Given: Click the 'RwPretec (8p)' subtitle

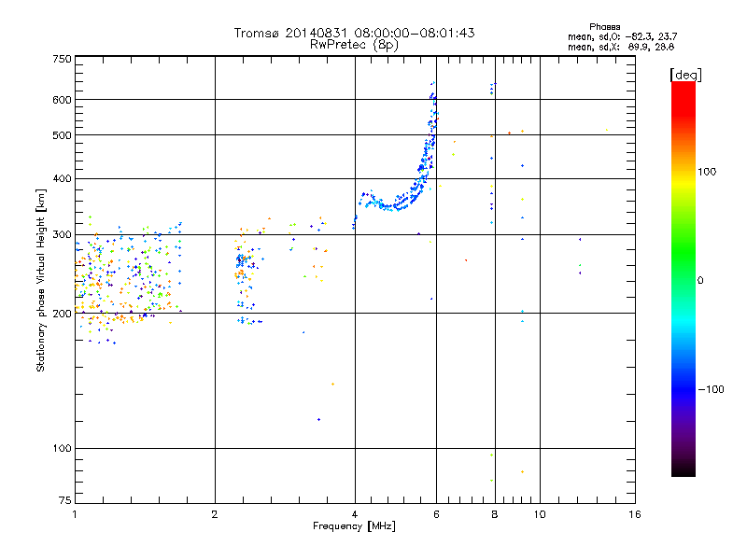Looking at the screenshot, I should point(354,45).
